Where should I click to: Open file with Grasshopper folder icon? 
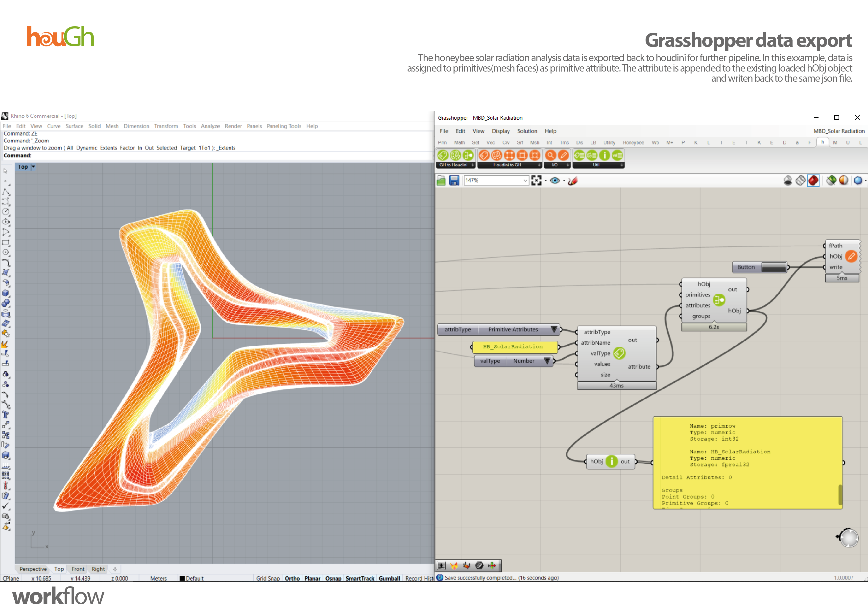[x=441, y=180]
